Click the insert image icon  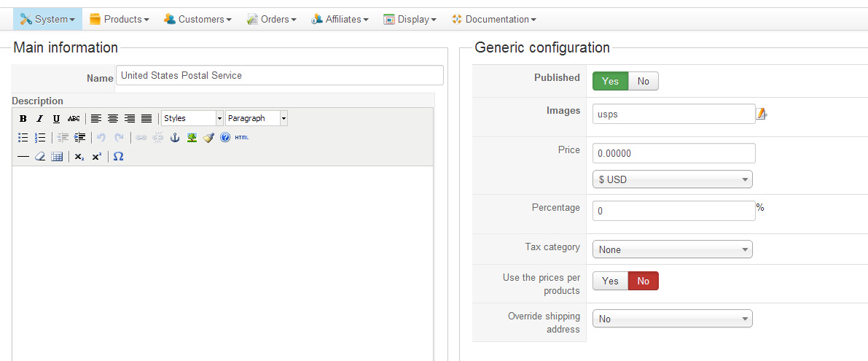192,137
